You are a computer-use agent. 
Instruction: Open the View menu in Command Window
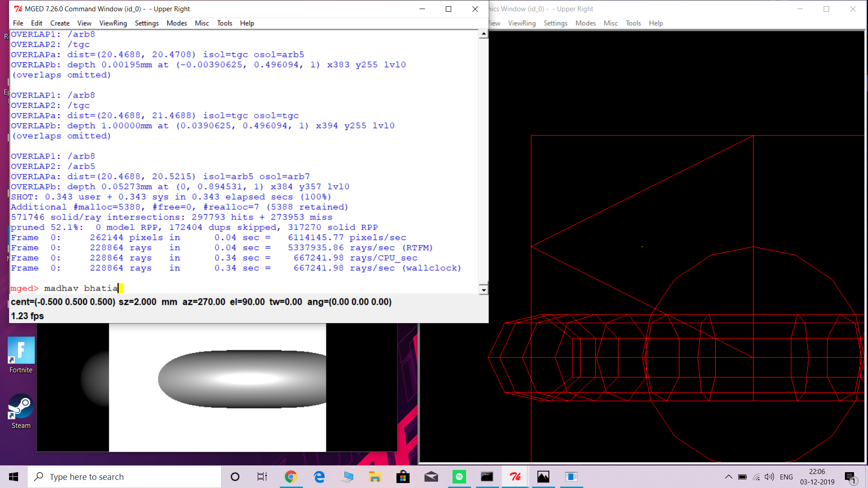coord(85,23)
